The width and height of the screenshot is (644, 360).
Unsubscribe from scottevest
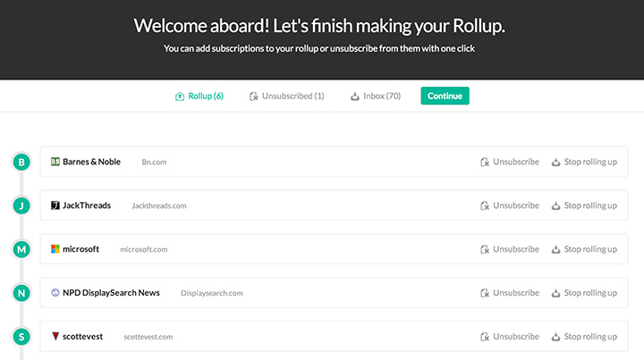510,337
